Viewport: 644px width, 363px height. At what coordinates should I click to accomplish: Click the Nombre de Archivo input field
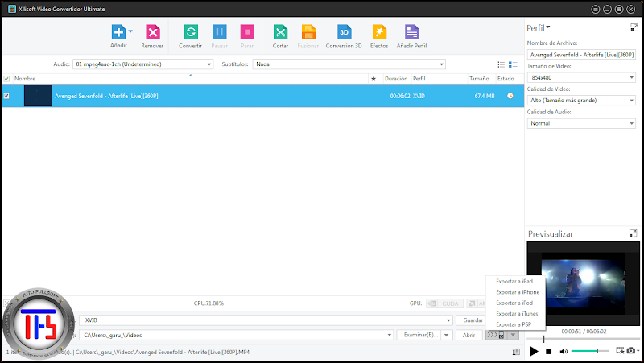(x=581, y=55)
